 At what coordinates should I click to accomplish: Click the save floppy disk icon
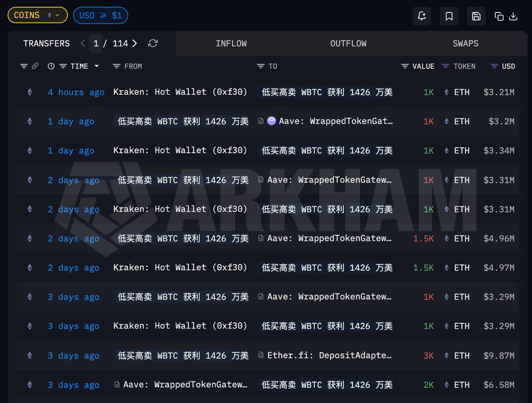coord(476,16)
